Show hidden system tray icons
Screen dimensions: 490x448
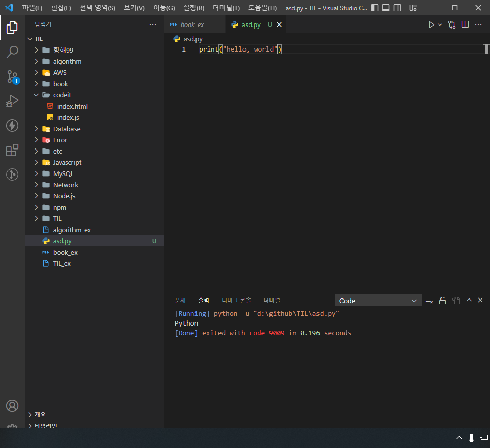(459, 438)
